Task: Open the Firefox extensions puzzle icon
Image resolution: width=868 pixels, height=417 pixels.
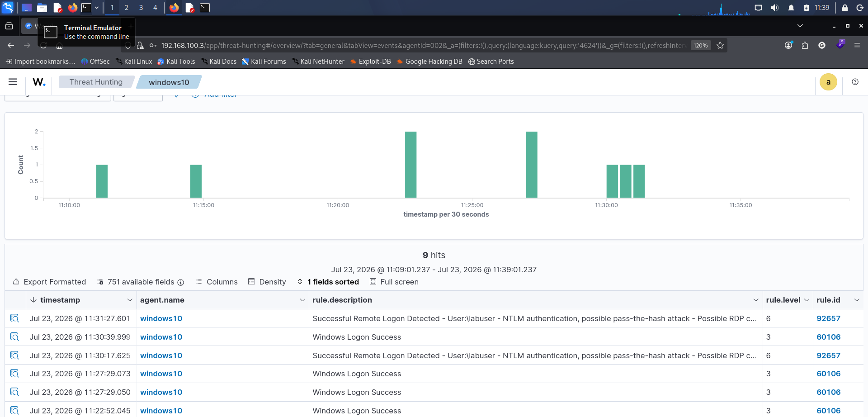Action: (x=805, y=45)
